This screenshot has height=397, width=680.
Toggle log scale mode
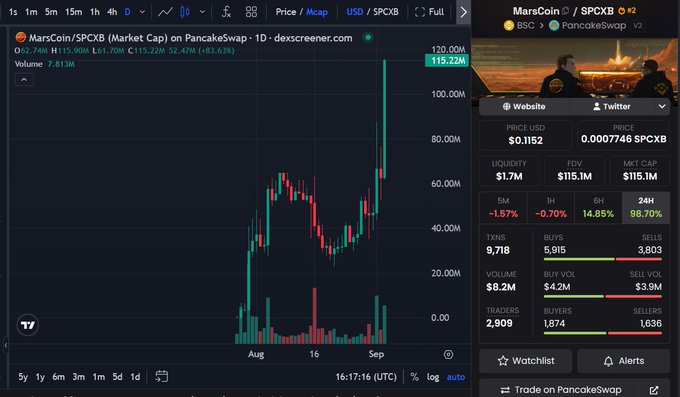[x=433, y=377]
